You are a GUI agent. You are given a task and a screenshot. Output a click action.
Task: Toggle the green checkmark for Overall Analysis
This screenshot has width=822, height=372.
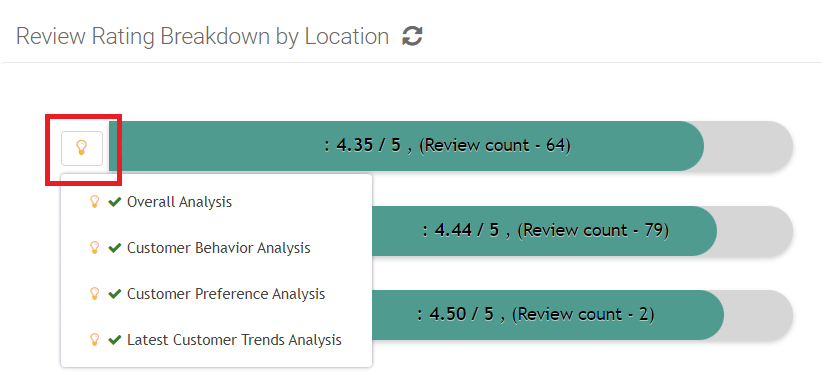114,202
